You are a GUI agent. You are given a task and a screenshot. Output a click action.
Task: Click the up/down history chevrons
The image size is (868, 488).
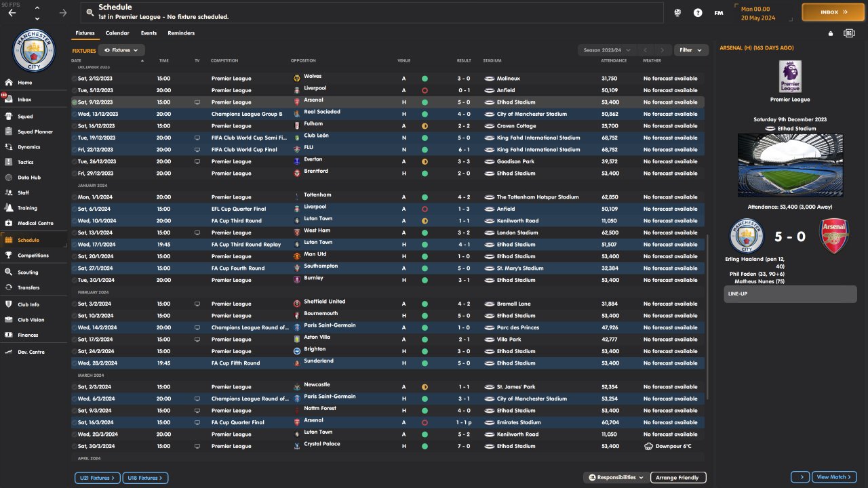pyautogui.click(x=37, y=13)
